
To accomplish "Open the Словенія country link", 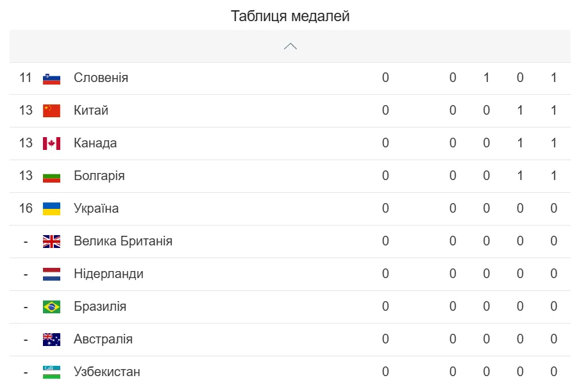I will [x=101, y=78].
